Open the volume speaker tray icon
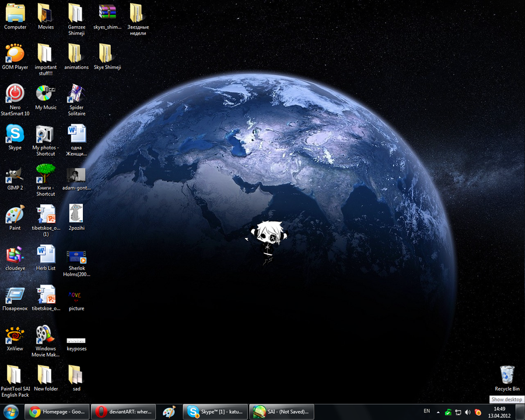This screenshot has height=420, width=525. pyautogui.click(x=468, y=412)
